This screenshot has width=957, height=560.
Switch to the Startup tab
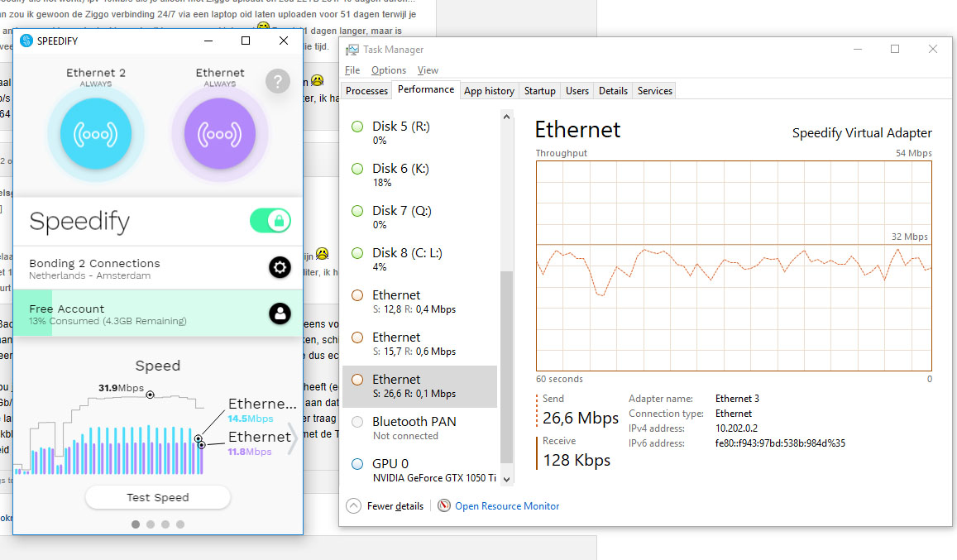539,90
